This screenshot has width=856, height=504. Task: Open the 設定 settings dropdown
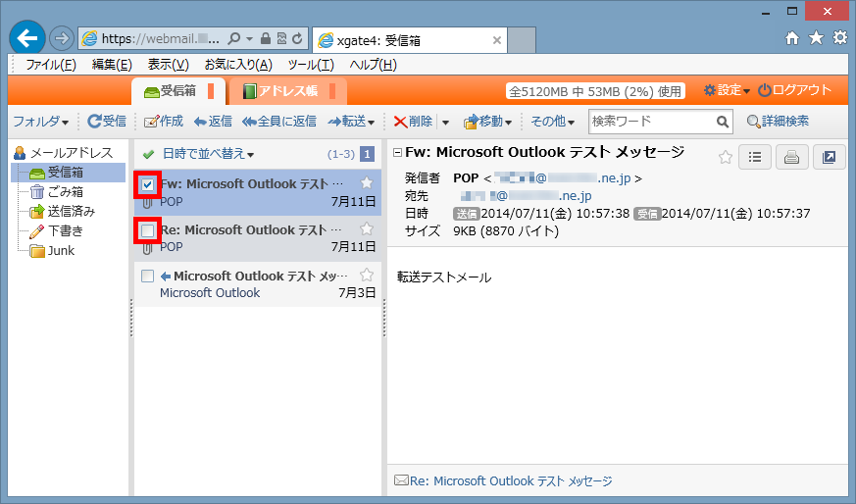point(727,90)
